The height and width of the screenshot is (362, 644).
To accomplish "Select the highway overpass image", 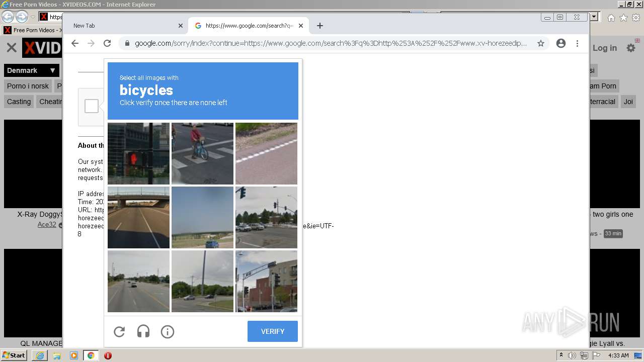I will (x=138, y=217).
